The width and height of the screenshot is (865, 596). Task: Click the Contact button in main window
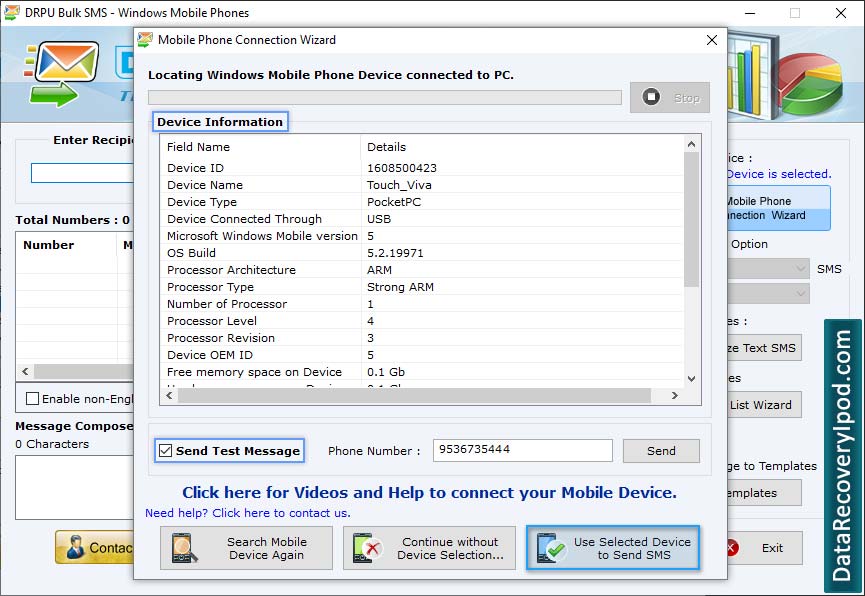pyautogui.click(x=94, y=547)
